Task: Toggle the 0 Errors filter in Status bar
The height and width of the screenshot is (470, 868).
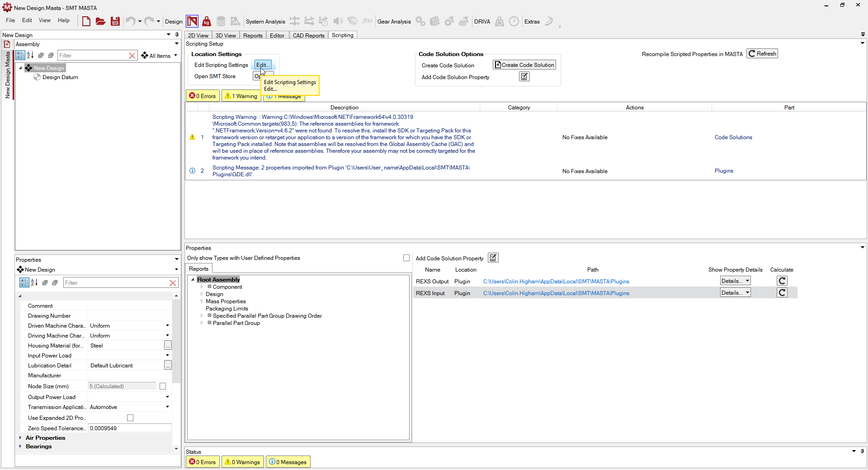Action: 203,462
